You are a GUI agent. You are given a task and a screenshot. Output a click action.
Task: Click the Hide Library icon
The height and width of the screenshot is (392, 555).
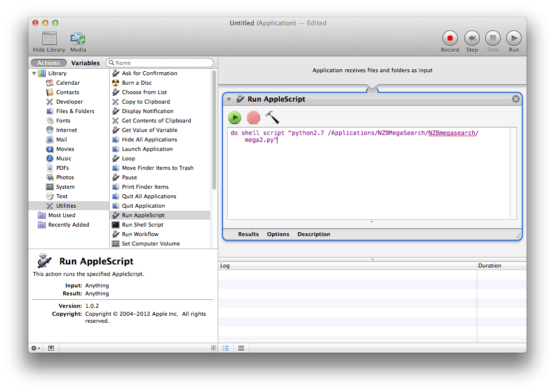(49, 38)
